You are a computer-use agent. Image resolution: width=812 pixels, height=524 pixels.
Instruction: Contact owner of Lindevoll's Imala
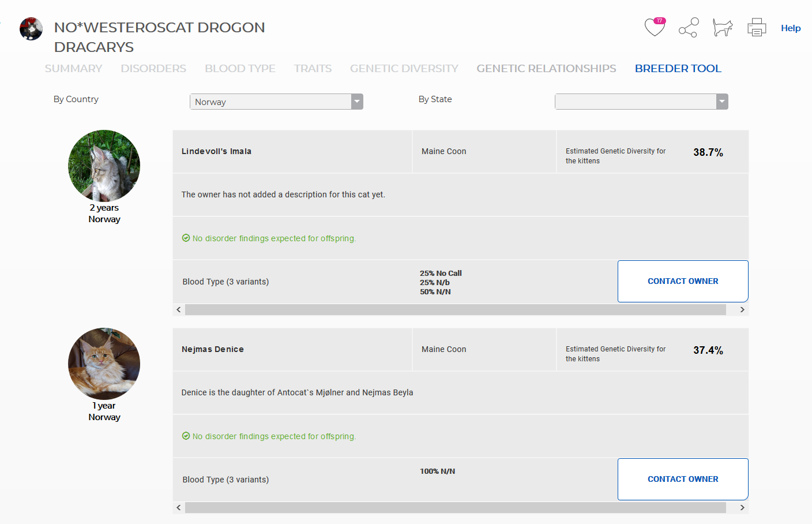(x=683, y=281)
